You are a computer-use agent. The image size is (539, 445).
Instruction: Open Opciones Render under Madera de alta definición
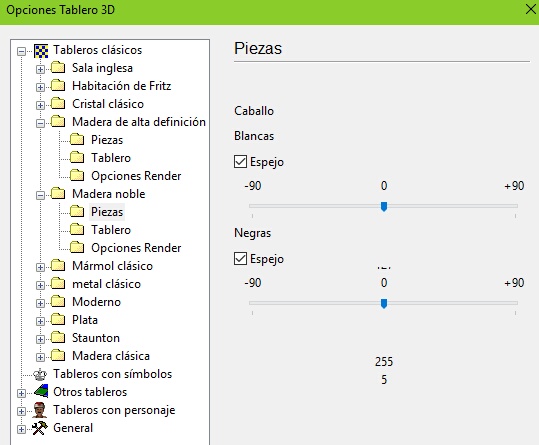(x=136, y=176)
